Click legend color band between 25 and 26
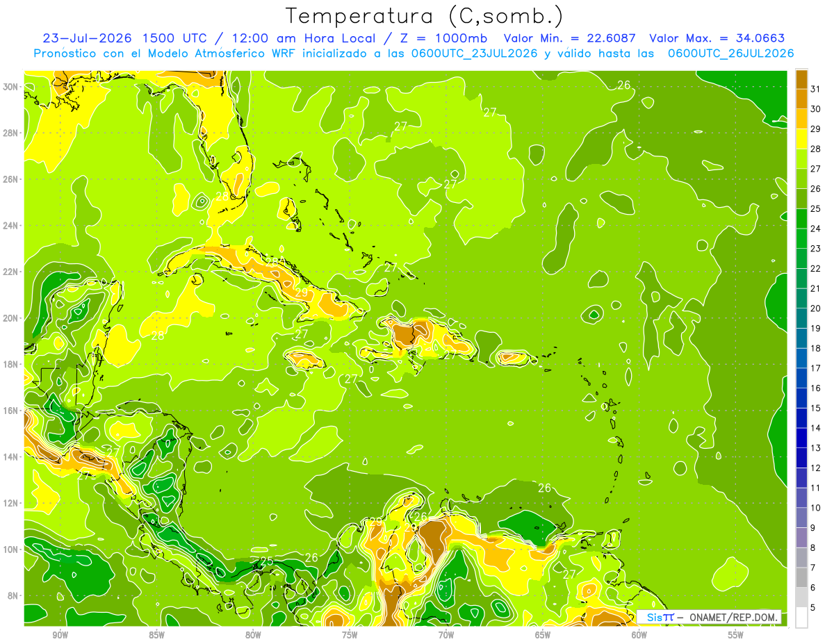Viewport: 834px width, 644px height. [x=801, y=199]
